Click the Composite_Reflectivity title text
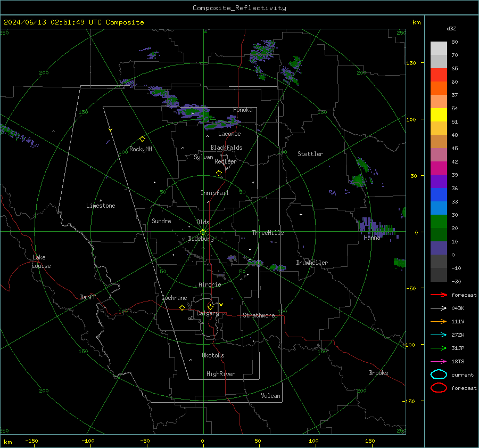Image resolution: width=479 pixels, height=448 pixels. click(240, 8)
